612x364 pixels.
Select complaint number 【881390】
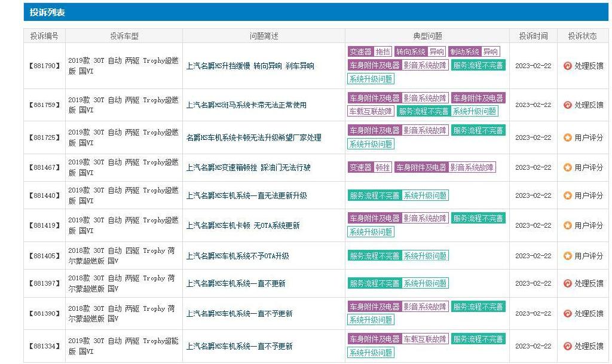coord(44,314)
